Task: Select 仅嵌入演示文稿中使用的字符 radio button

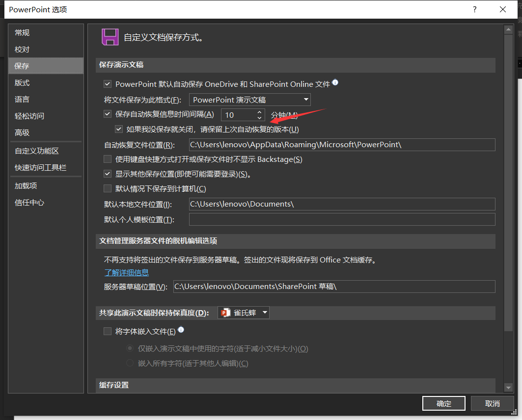Action: [130, 348]
